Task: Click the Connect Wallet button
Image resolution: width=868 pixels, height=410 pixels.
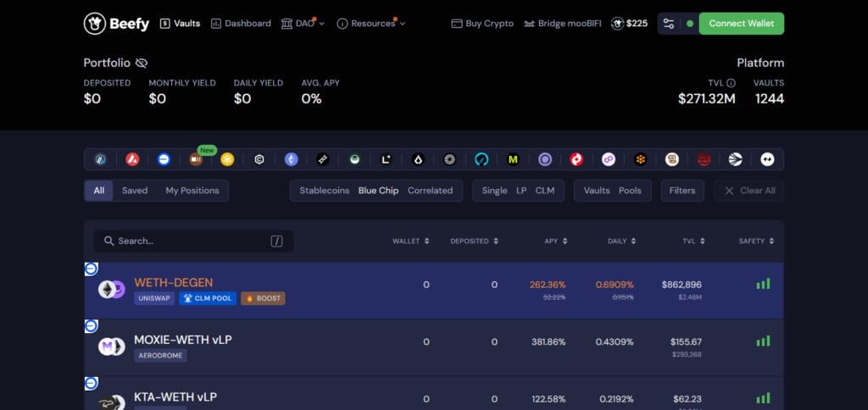Action: click(x=741, y=24)
